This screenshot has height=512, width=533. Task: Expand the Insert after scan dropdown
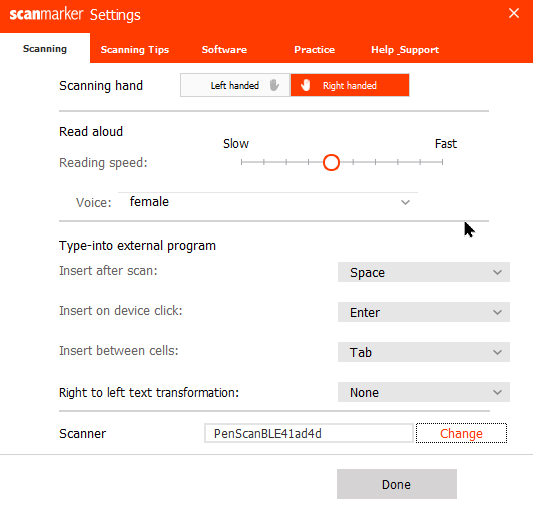pyautogui.click(x=424, y=272)
